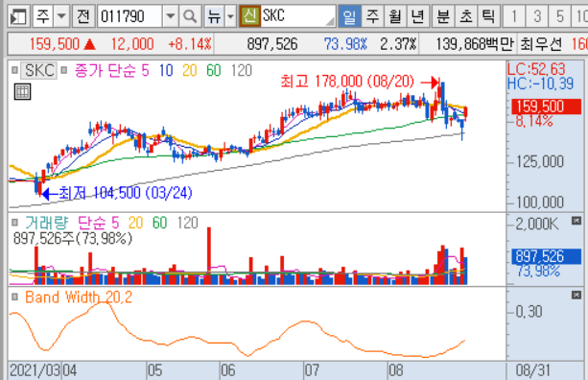Click the blue 897,526 volume tag on axis
The height and width of the screenshot is (380, 588).
tap(547, 256)
